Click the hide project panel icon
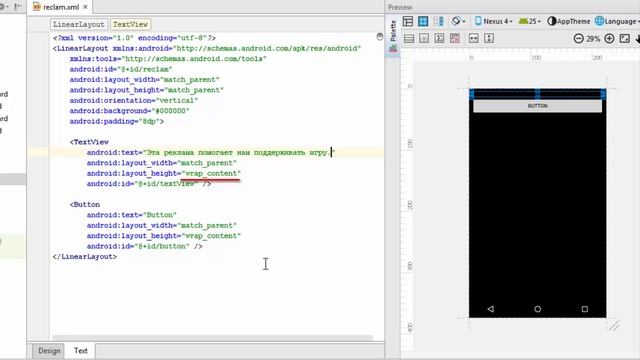Image resolution: width=640 pixels, height=360 pixels. pyautogui.click(x=18, y=7)
